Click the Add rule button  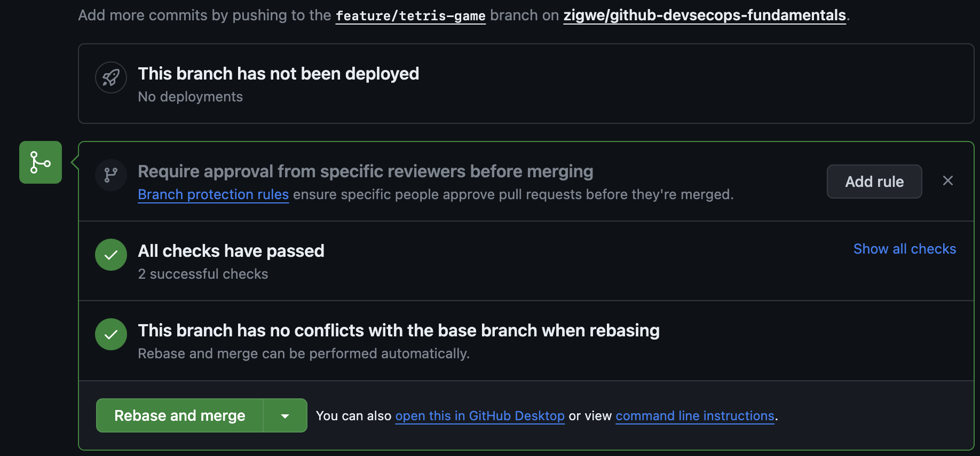pyautogui.click(x=874, y=182)
